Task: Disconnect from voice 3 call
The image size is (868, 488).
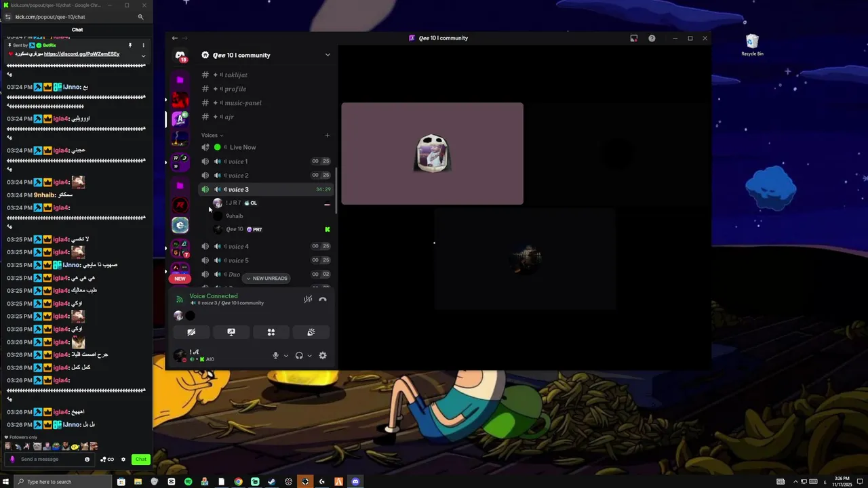Action: click(323, 299)
